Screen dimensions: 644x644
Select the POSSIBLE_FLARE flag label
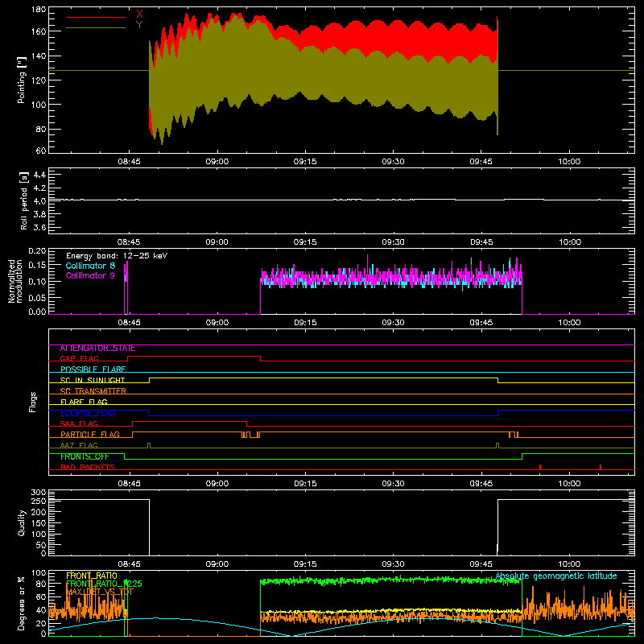(93, 369)
